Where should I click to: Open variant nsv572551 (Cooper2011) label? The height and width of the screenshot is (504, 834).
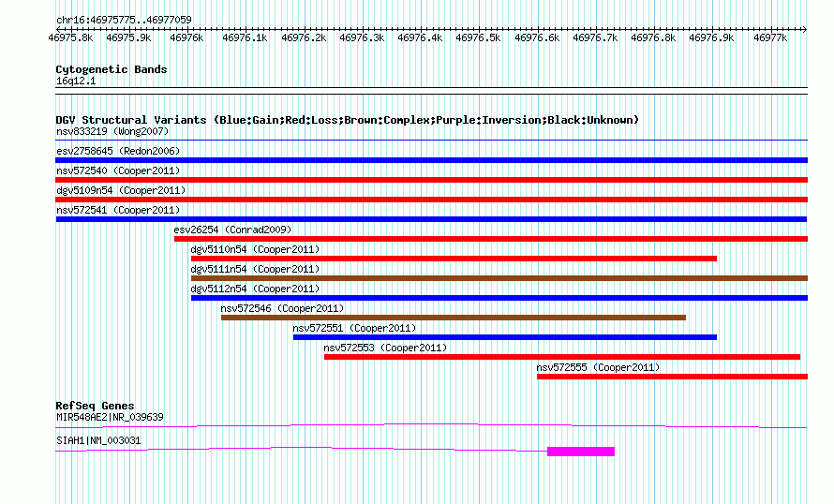coord(354,328)
